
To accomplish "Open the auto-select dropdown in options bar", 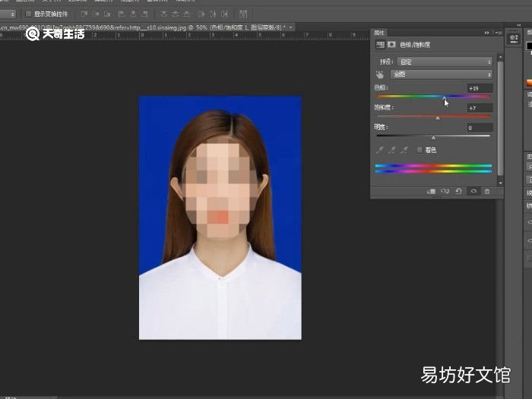I will tap(8, 14).
